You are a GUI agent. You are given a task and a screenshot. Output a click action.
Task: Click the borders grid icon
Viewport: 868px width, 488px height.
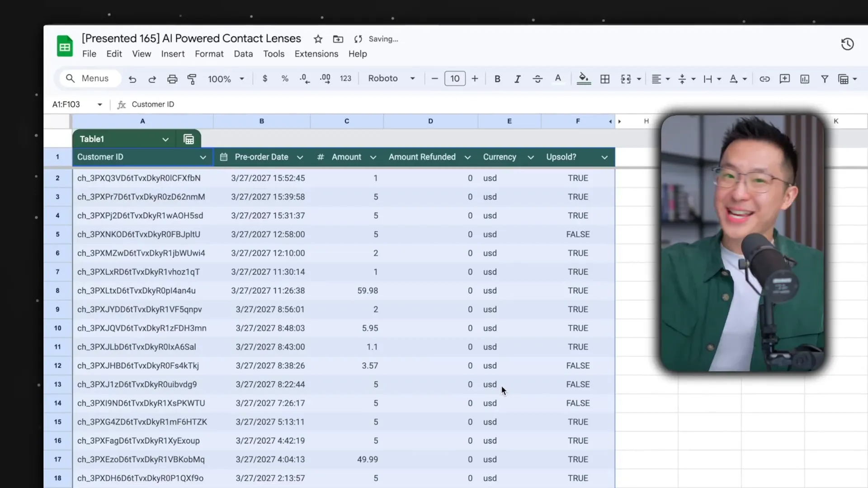click(x=604, y=79)
